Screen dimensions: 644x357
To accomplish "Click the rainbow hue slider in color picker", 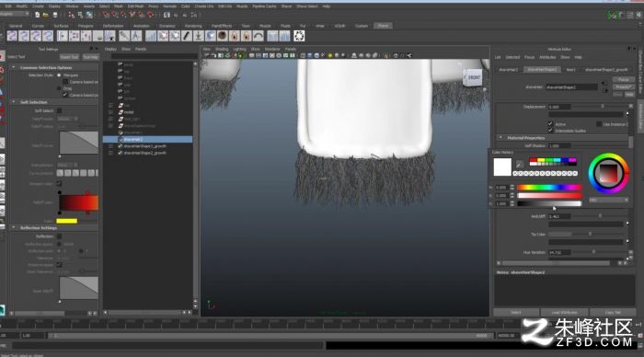I will (549, 188).
